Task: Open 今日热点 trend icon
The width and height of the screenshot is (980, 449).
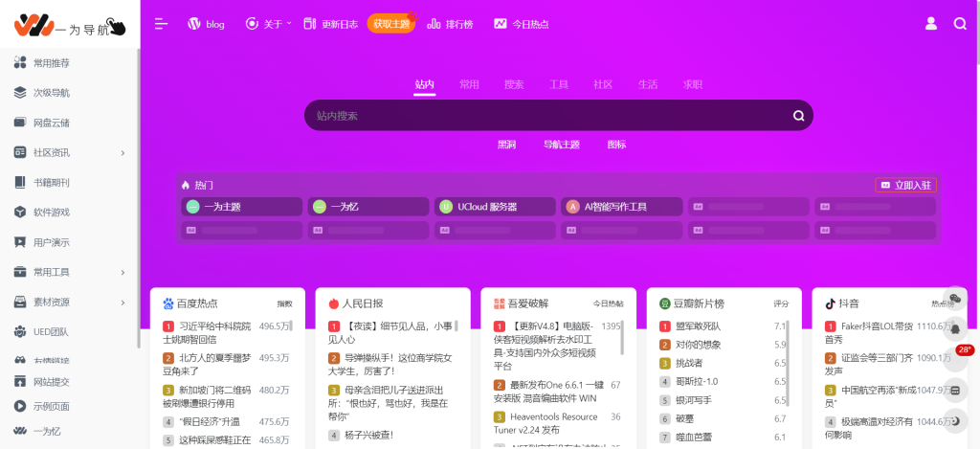Action: 500,24
